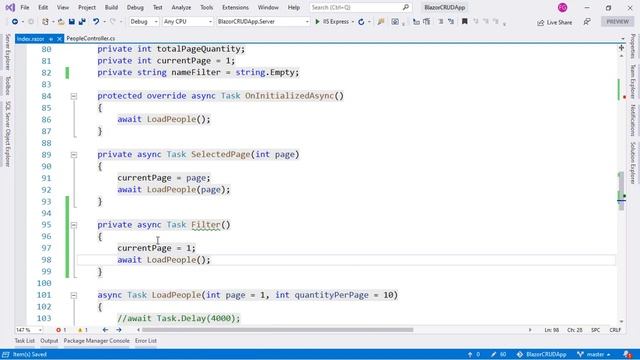This screenshot has height=360, width=640.
Task: Open the BlazorCRUDApp.Server startup project dropdown
Action: (263, 22)
